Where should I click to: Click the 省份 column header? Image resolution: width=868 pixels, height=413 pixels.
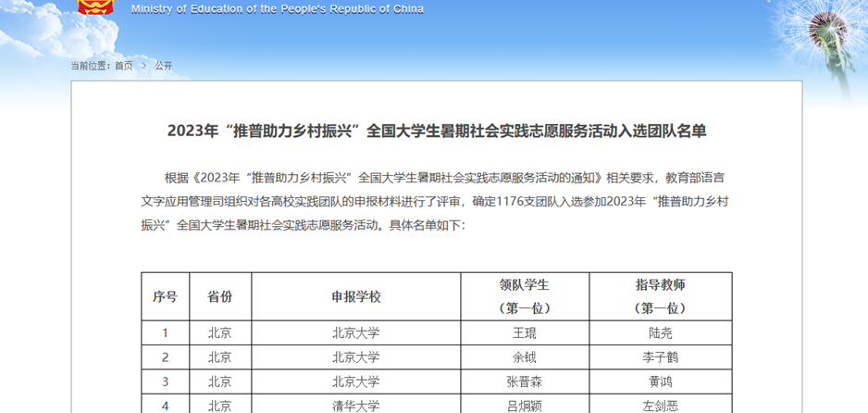tap(220, 296)
